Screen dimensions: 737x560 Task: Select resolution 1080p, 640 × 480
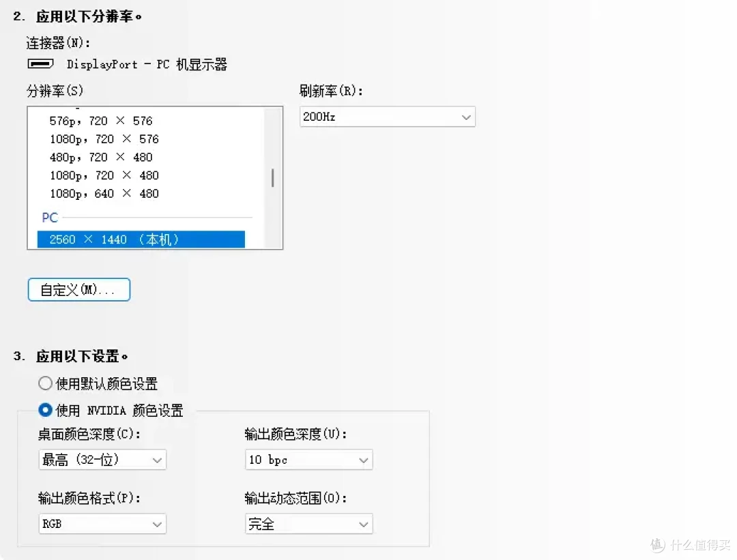point(104,194)
